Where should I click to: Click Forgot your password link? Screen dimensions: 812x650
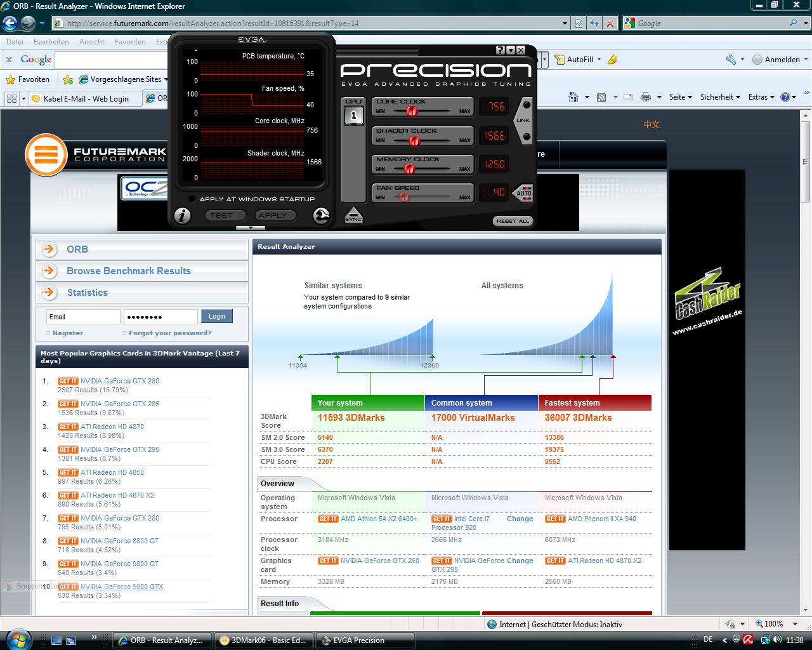[x=170, y=333]
